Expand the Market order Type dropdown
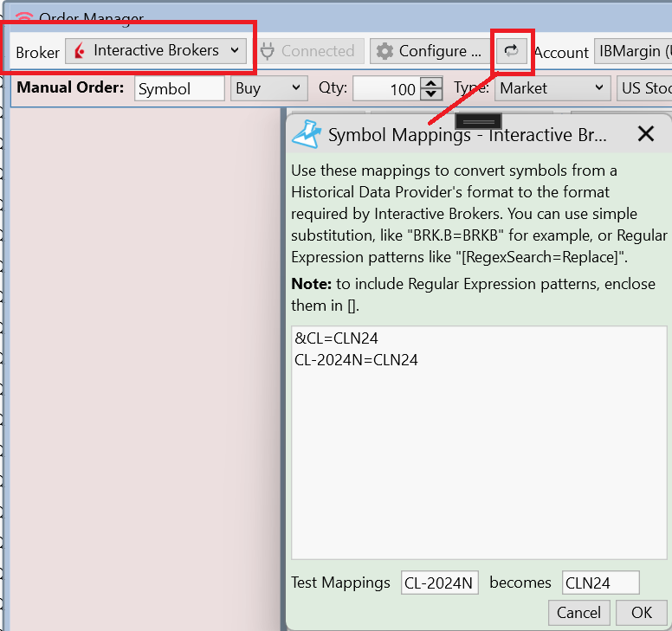The image size is (672, 631). 552,88
